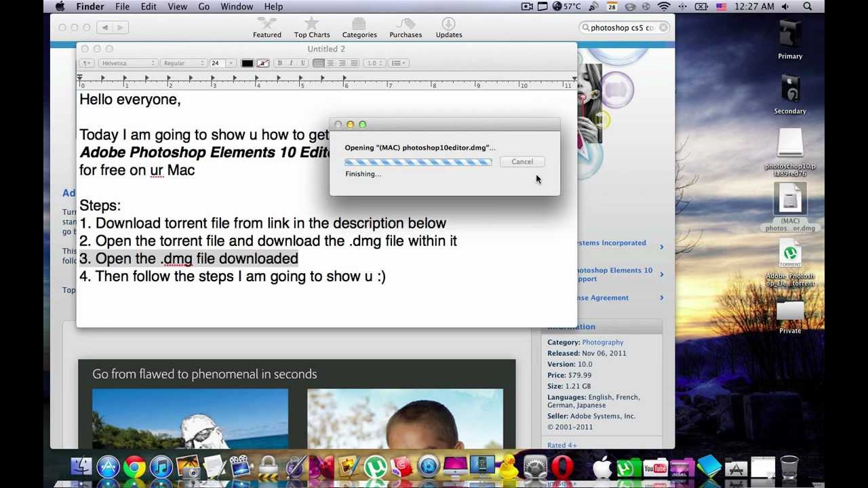The height and width of the screenshot is (488, 868).
Task: Toggle bold formatting in TextEdit
Action: point(280,63)
